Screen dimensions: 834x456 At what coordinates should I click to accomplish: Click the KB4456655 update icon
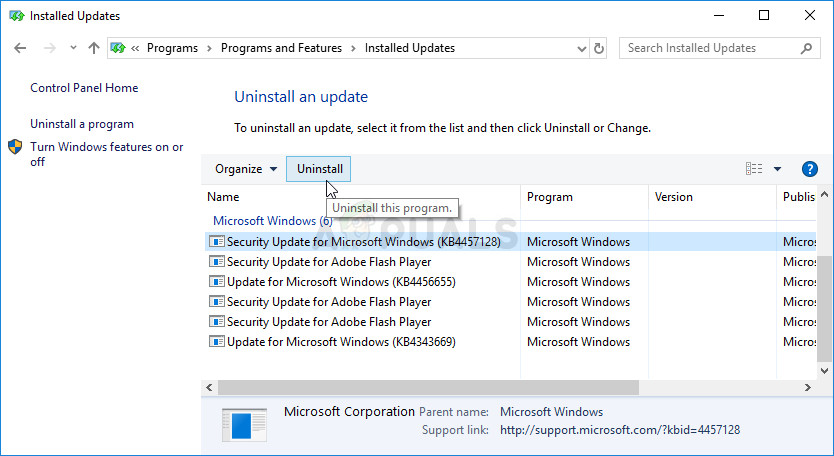click(x=217, y=282)
